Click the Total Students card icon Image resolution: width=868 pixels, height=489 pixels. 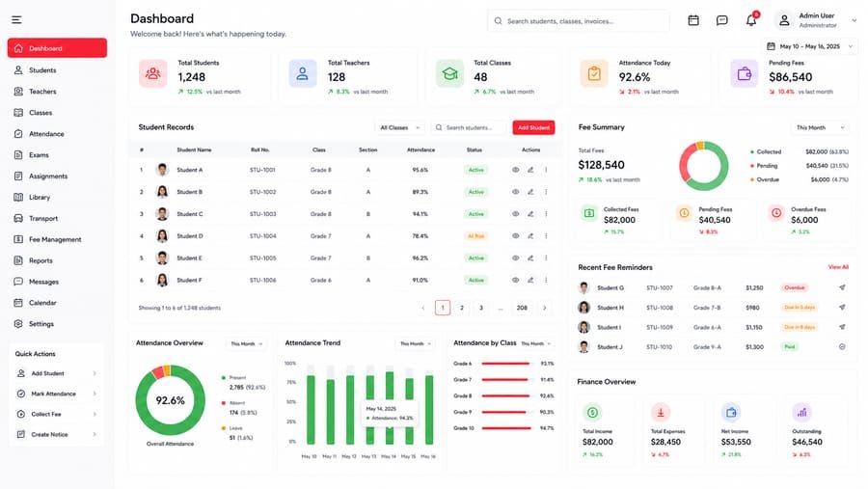pyautogui.click(x=152, y=73)
